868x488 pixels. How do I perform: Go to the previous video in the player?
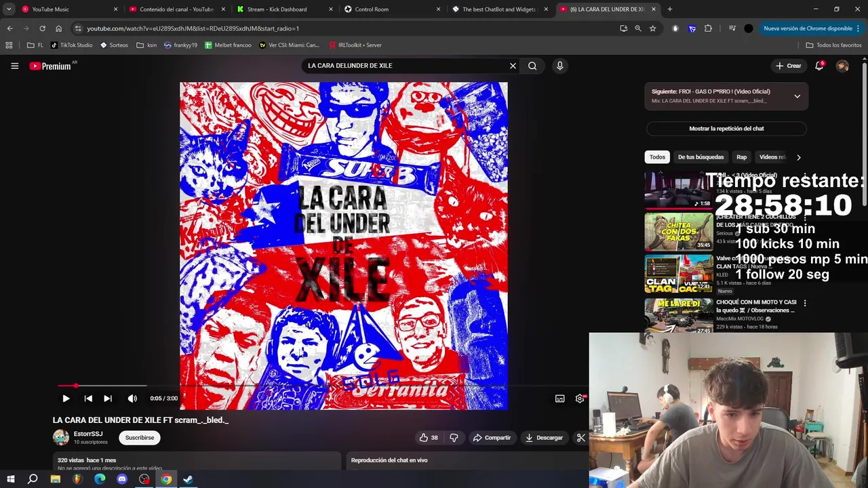(88, 399)
